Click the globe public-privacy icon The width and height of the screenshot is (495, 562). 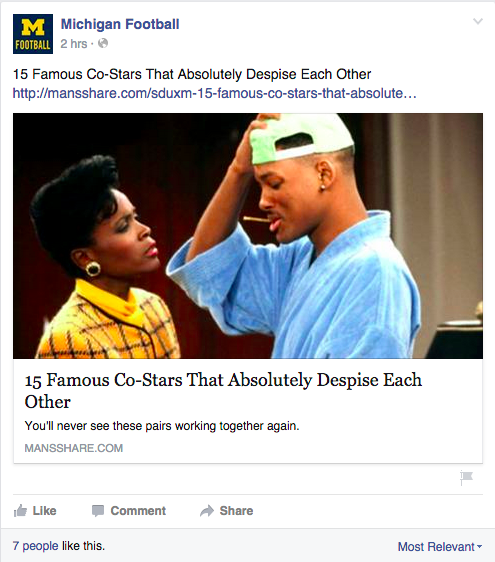coord(103,43)
